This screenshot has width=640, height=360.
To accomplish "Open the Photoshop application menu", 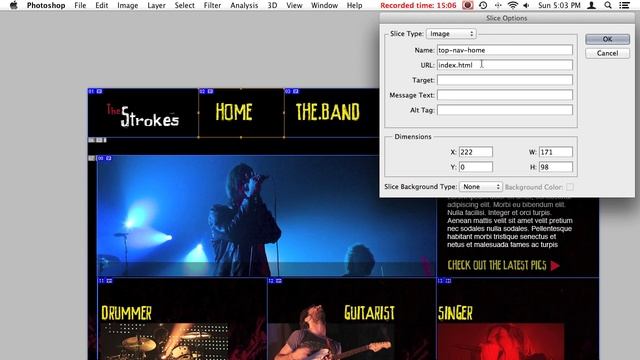I will (46, 5).
